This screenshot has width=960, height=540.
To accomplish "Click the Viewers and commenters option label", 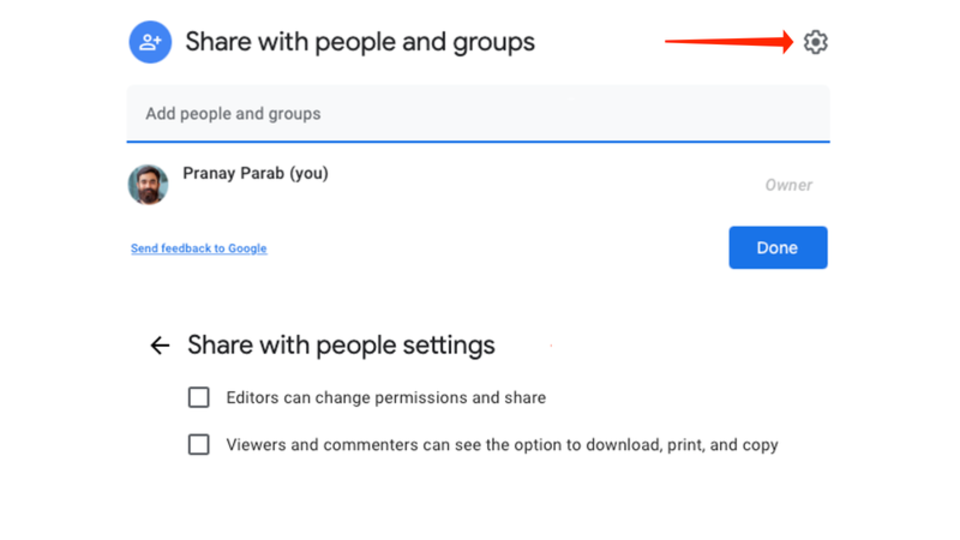I will (502, 445).
